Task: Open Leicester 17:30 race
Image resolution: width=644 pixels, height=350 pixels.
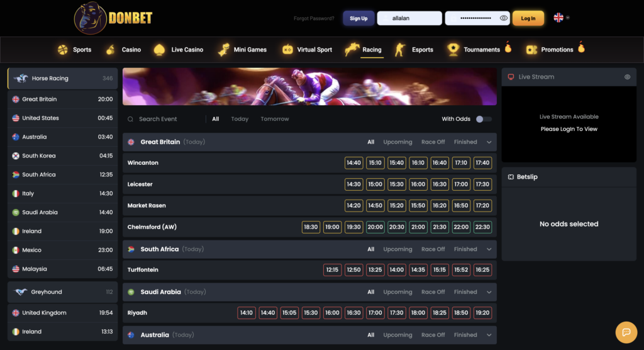Action: (x=482, y=184)
